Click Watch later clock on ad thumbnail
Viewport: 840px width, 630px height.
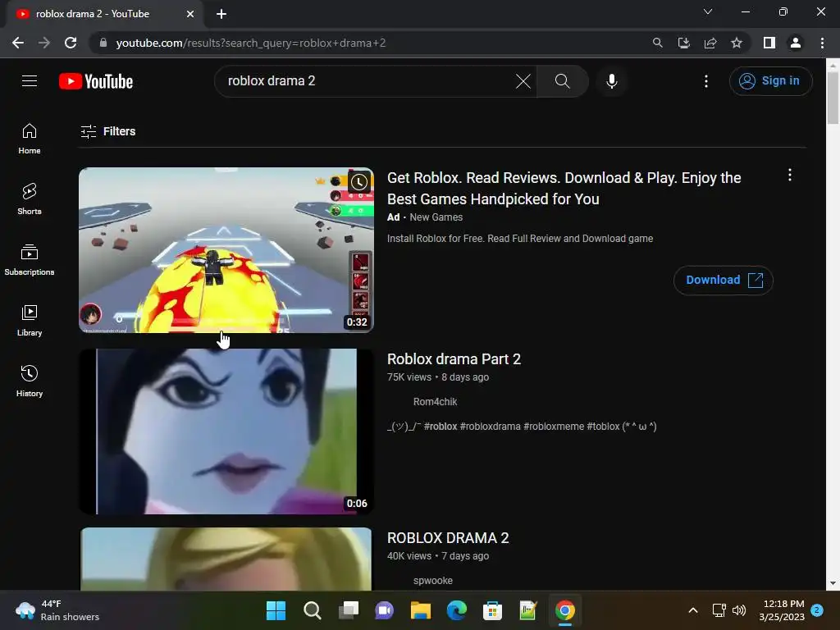(x=359, y=182)
